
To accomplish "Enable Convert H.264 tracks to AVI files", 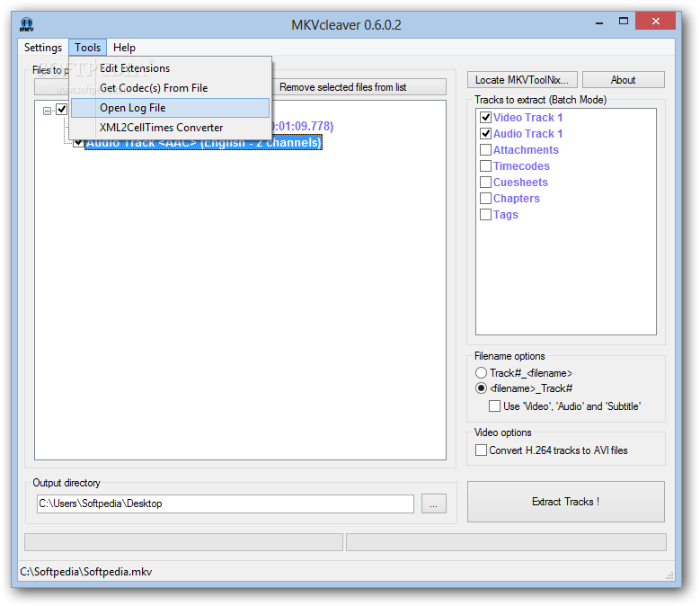I will [481, 450].
